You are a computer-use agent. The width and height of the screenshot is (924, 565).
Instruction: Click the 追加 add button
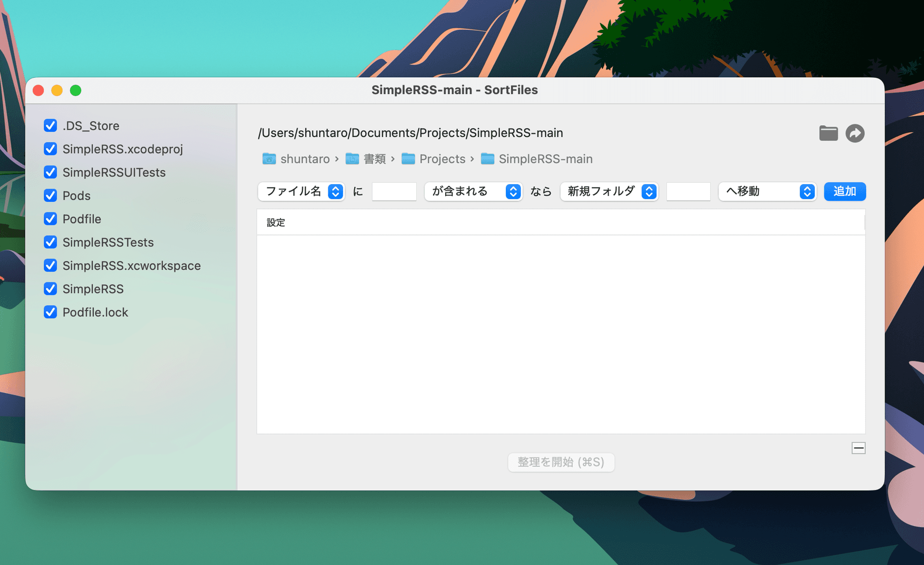845,191
